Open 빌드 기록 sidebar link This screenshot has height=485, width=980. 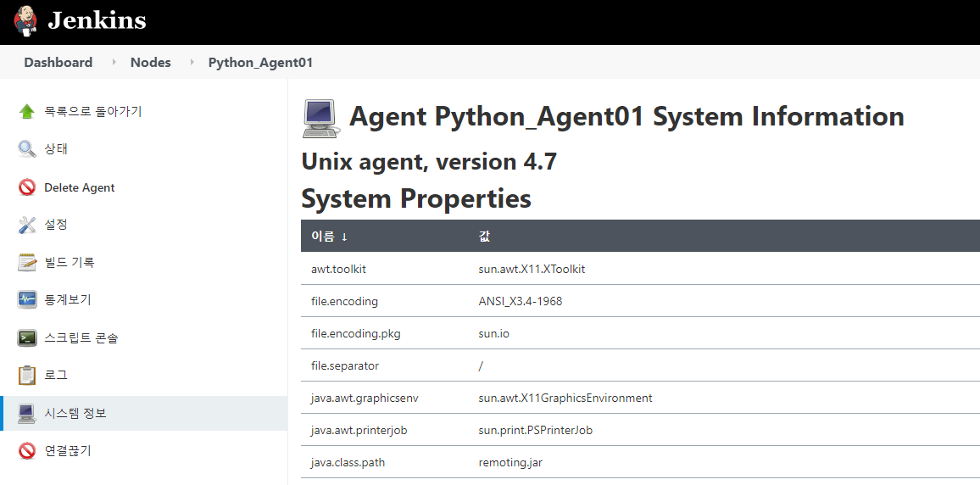point(70,263)
